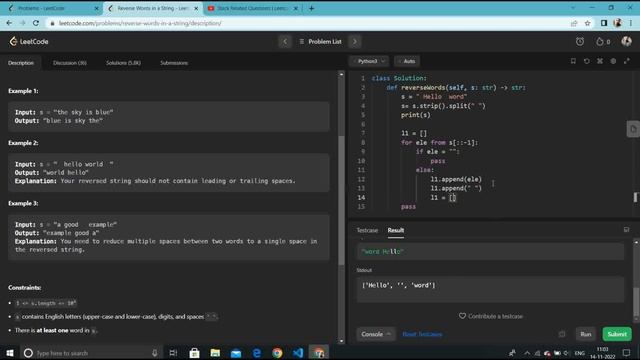This screenshot has height=360, width=640.
Task: Open editor settings gear icon
Action: [613, 61]
